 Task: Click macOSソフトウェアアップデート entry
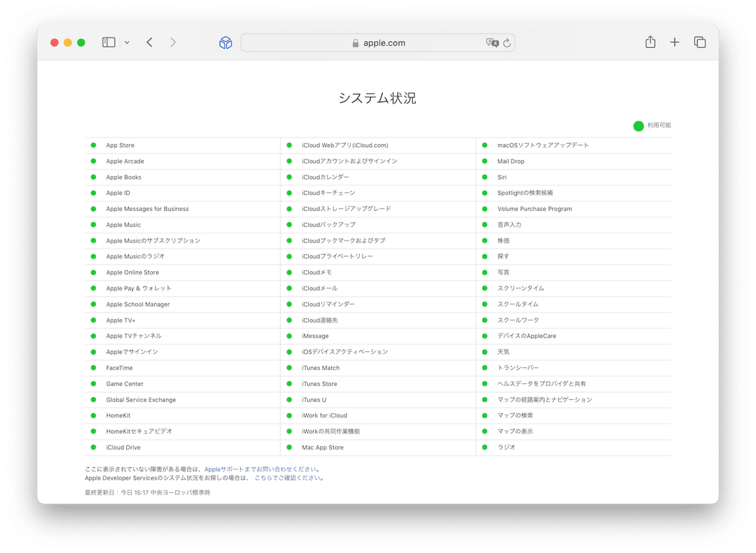click(x=543, y=146)
